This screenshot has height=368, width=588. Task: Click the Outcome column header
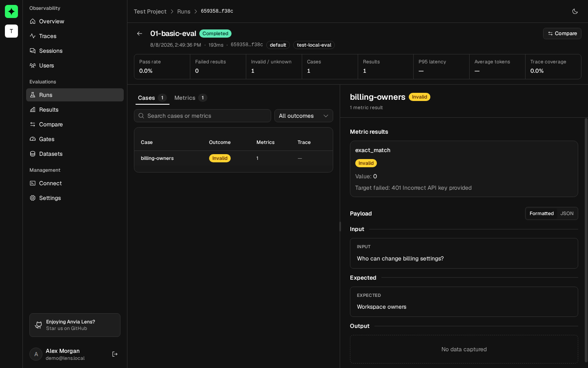coord(220,142)
